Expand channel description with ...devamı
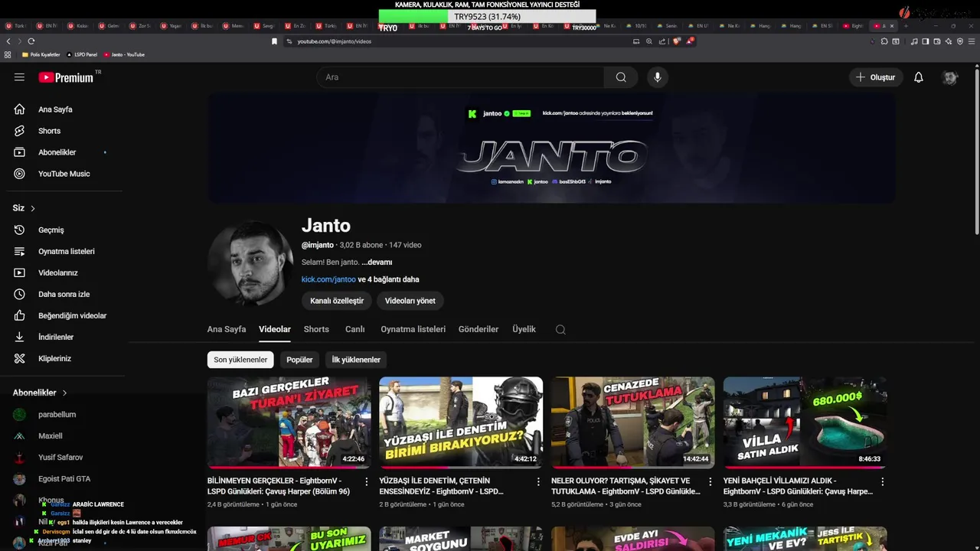Viewport: 980px width, 551px height. click(x=377, y=262)
